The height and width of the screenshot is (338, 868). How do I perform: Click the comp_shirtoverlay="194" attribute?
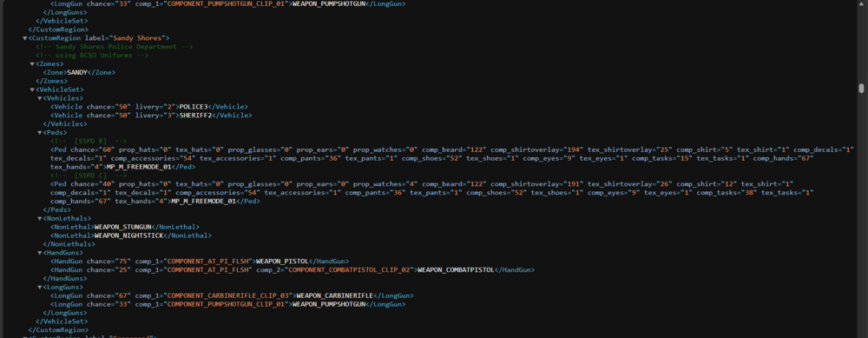click(536, 149)
